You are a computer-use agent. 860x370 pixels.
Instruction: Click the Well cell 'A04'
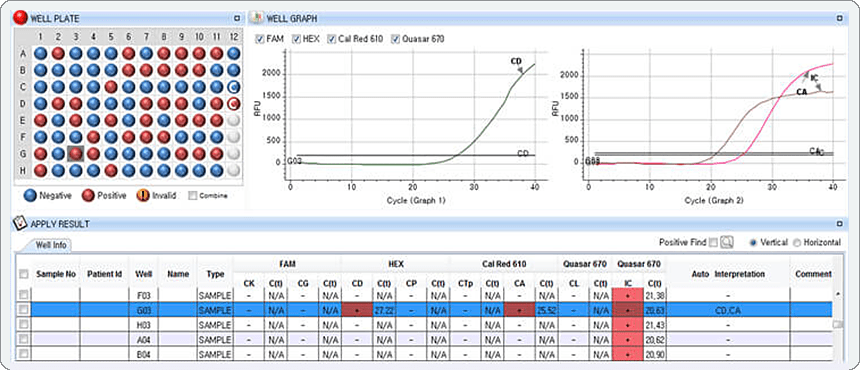coord(143,340)
